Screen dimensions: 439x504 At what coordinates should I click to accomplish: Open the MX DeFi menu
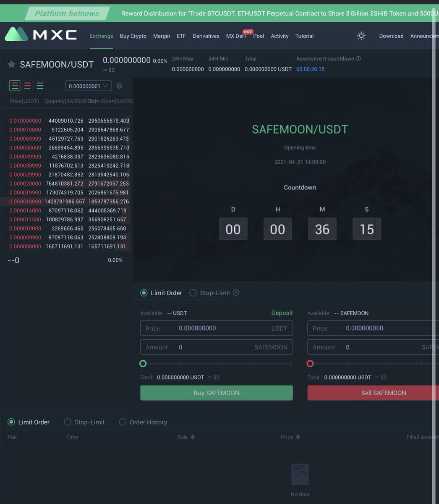click(236, 36)
